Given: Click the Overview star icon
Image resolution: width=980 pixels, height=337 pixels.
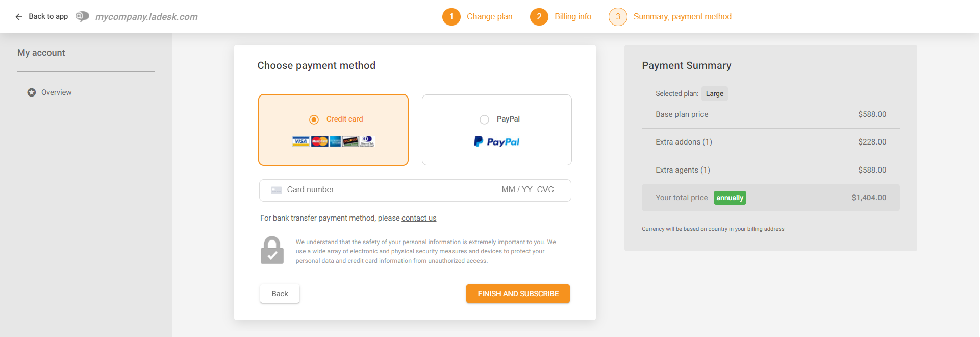Looking at the screenshot, I should tap(32, 92).
